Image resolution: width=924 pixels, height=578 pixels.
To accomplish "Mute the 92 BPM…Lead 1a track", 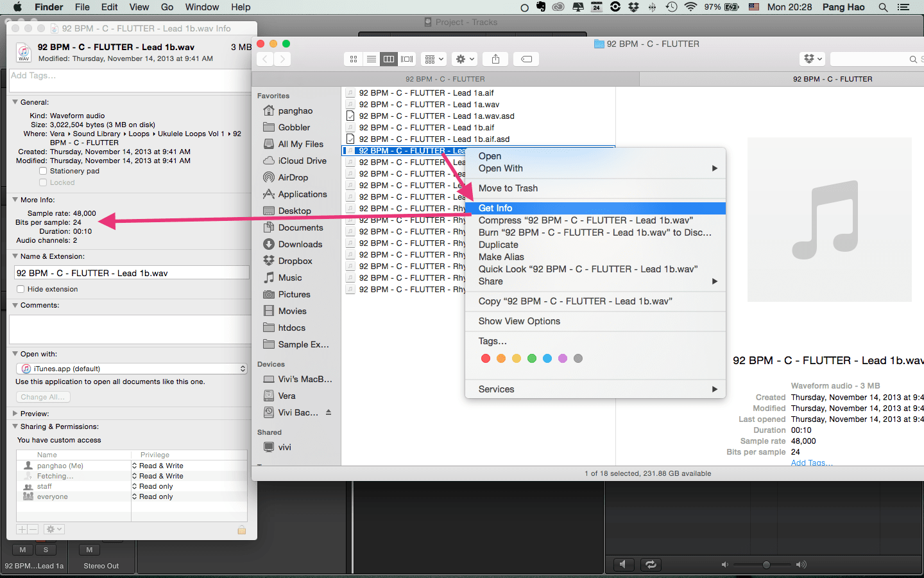I will coord(22,550).
